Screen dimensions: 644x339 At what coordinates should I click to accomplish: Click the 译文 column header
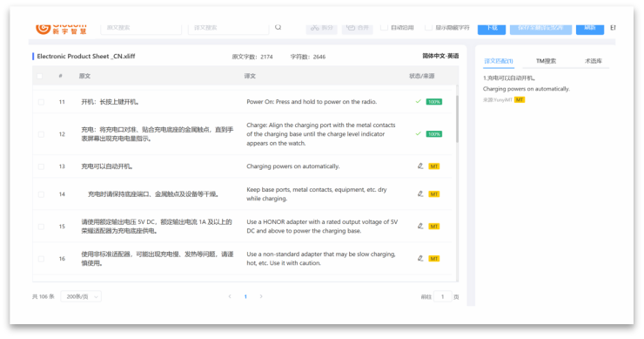tap(250, 76)
